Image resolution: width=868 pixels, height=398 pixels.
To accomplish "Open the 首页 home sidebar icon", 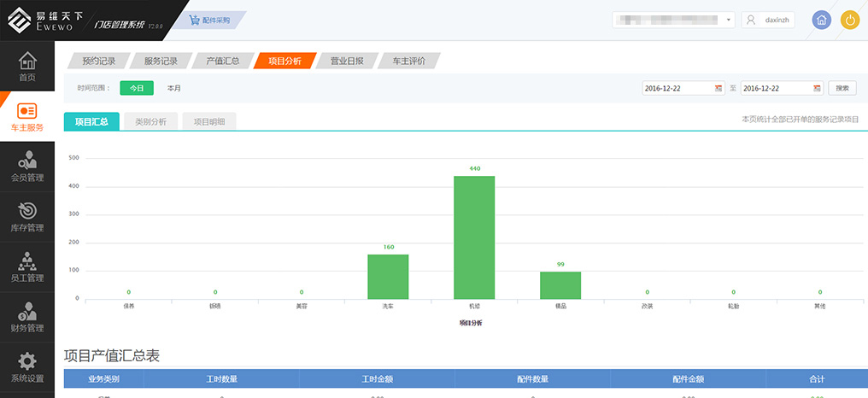I will click(x=27, y=67).
